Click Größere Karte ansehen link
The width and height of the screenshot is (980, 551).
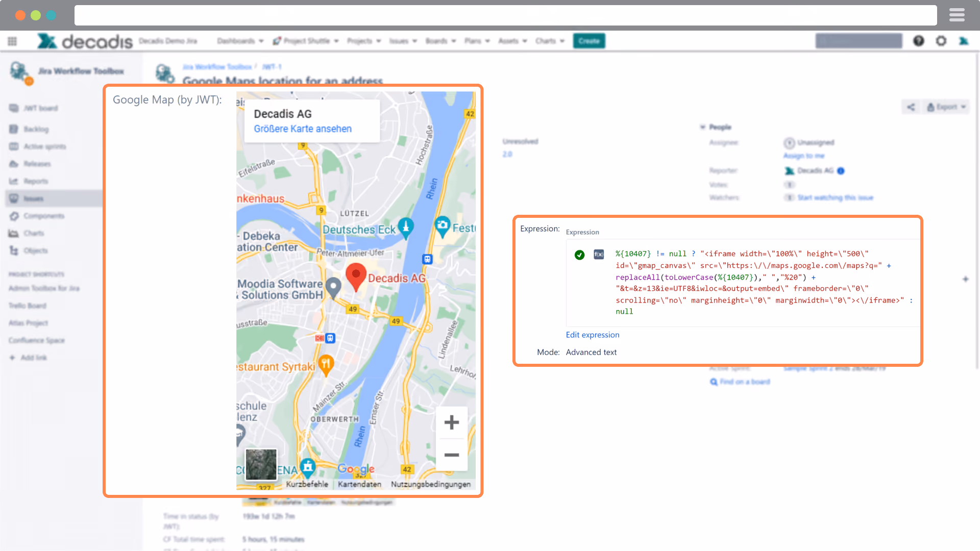[303, 129]
